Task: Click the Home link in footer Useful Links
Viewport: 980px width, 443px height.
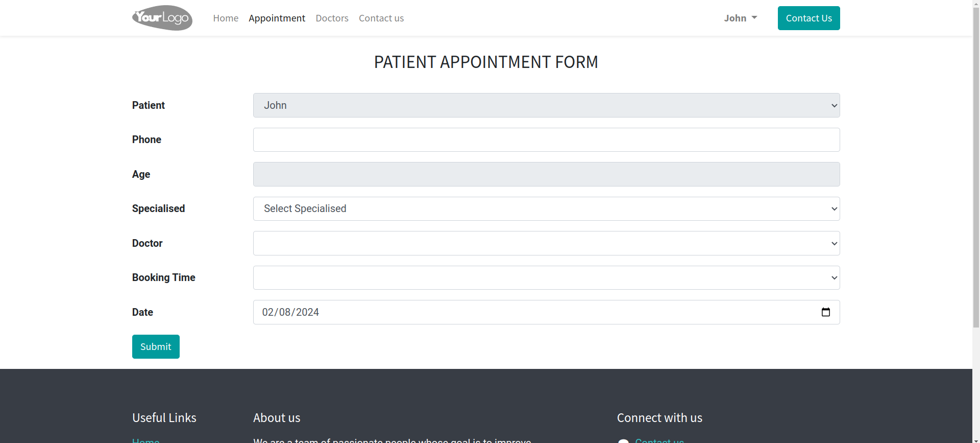Action: (x=146, y=440)
